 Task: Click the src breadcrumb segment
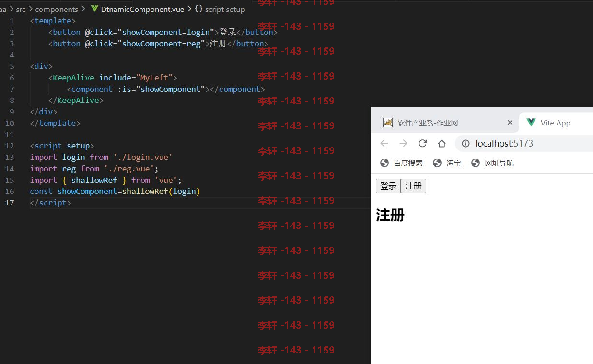[x=21, y=9]
